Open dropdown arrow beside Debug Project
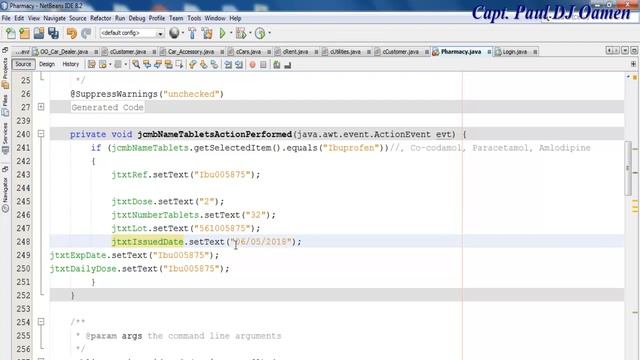This screenshot has width=640, height=360. (x=250, y=33)
